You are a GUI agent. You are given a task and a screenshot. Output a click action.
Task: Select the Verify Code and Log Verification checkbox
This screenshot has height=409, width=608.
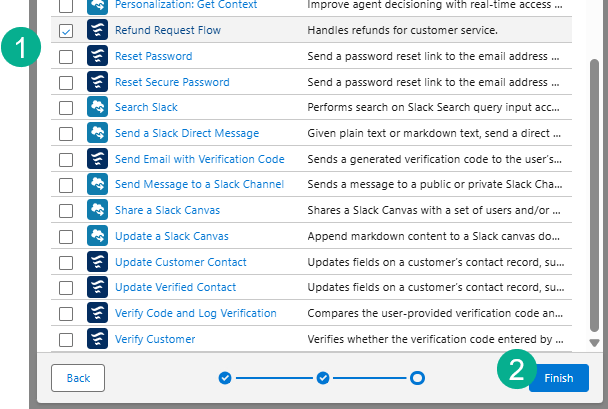click(66, 314)
